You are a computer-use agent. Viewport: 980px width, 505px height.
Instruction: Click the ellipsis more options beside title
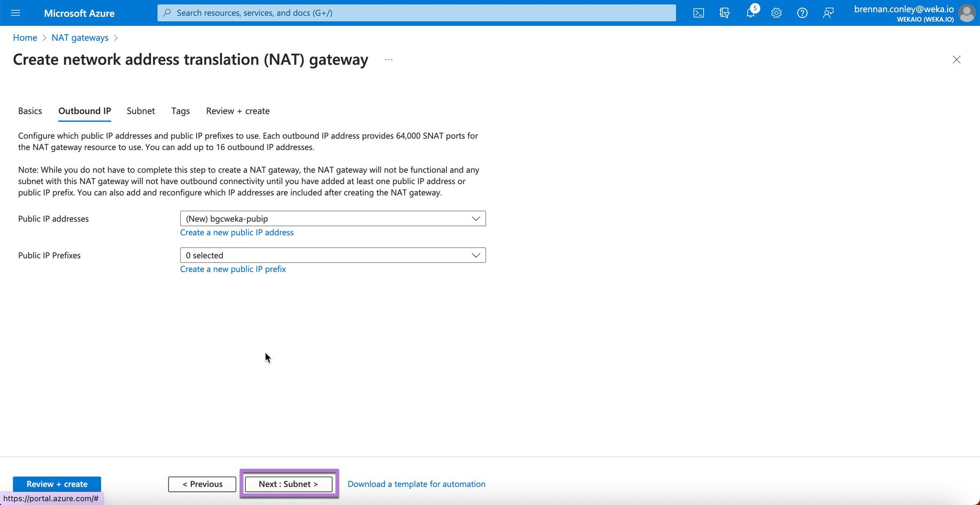click(x=389, y=60)
